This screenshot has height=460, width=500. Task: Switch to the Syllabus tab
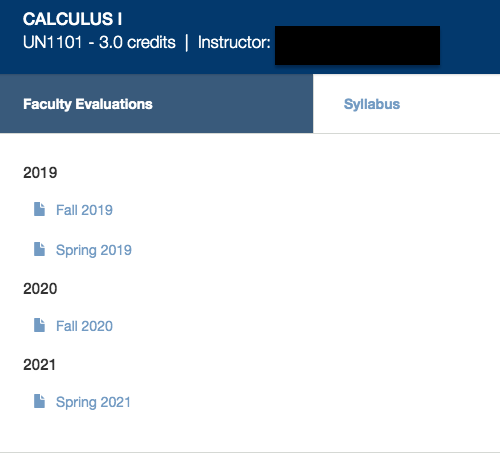(406, 104)
